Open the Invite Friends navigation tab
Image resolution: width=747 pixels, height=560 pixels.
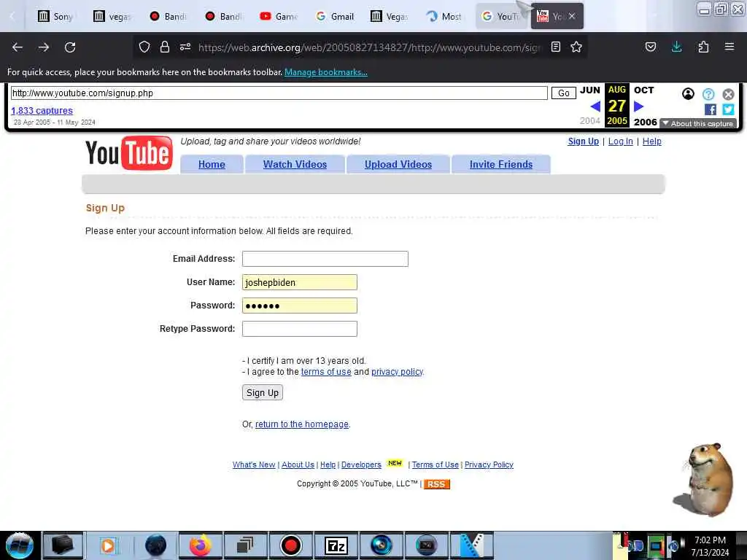tap(501, 164)
